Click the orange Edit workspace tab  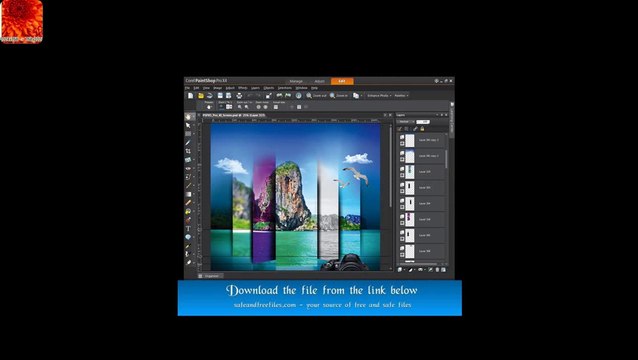tap(342, 81)
